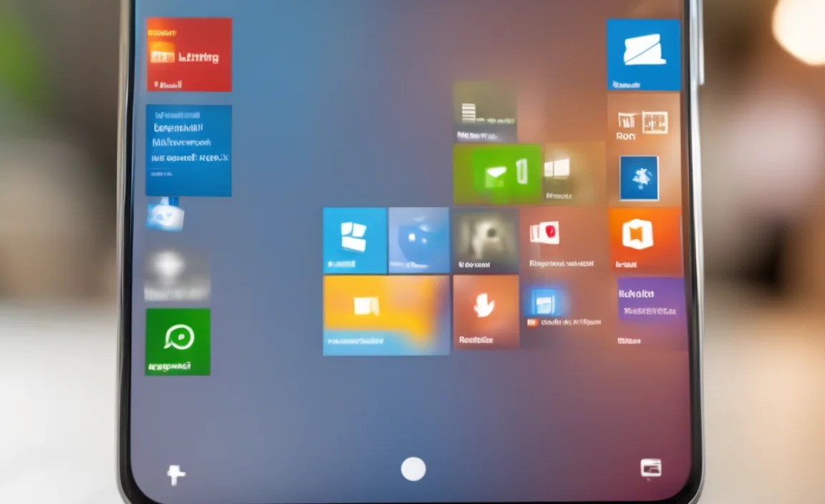Launch the green speech-bubble messaging tile
Screen dimensions: 825x504
178,342
